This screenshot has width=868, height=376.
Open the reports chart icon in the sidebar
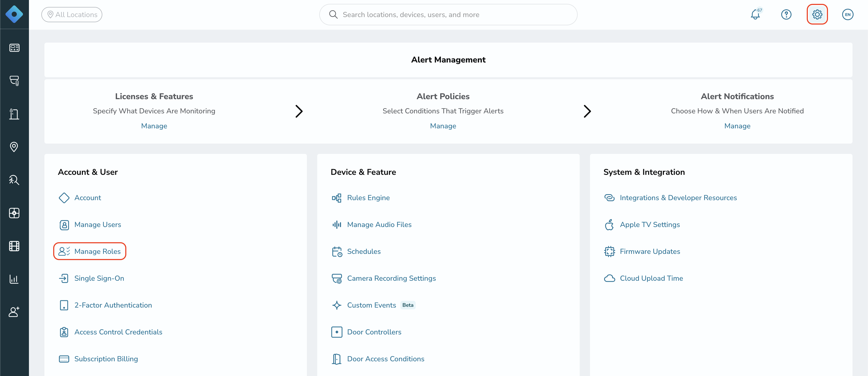[x=14, y=279]
